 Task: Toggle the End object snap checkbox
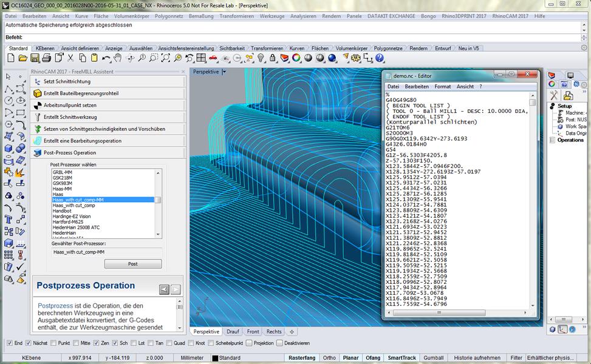(x=10, y=343)
